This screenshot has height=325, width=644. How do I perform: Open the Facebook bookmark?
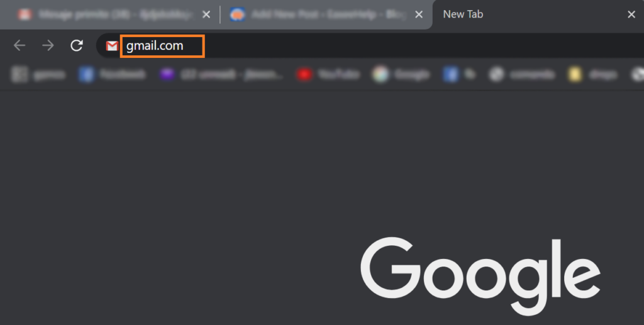(x=113, y=75)
